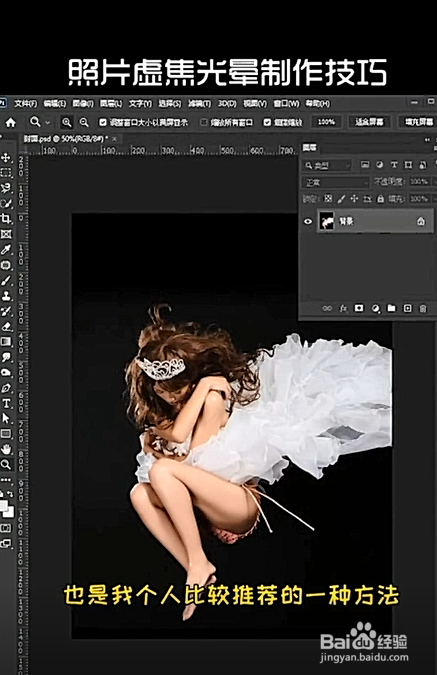The width and height of the screenshot is (437, 675).
Task: Add a layer style with fx
Action: pyautogui.click(x=343, y=308)
